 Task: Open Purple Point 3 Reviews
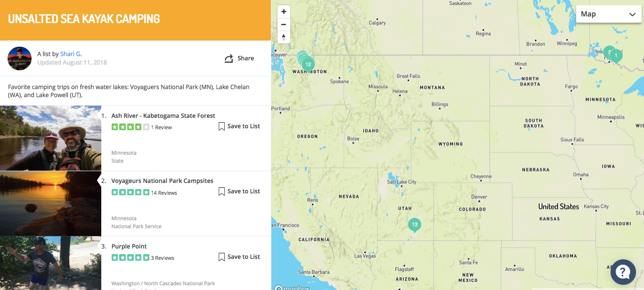click(x=163, y=258)
